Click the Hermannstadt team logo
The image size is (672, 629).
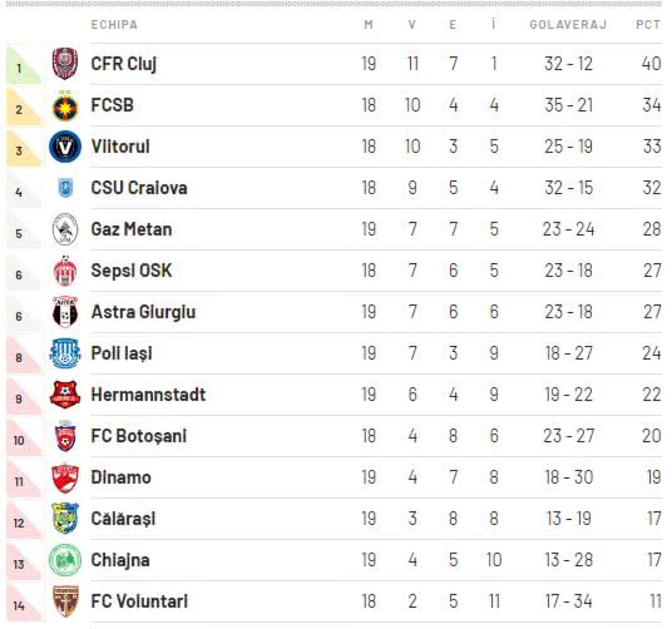[x=65, y=395]
